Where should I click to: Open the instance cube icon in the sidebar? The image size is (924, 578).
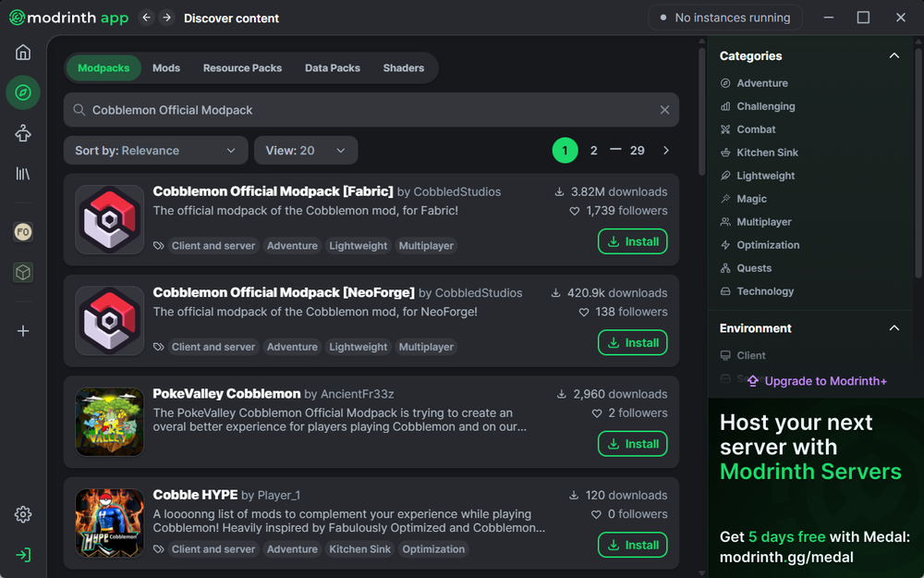click(22, 273)
